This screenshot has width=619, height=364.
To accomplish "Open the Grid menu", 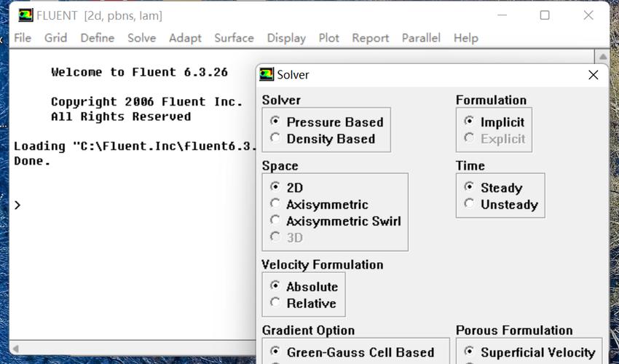I will 55,38.
